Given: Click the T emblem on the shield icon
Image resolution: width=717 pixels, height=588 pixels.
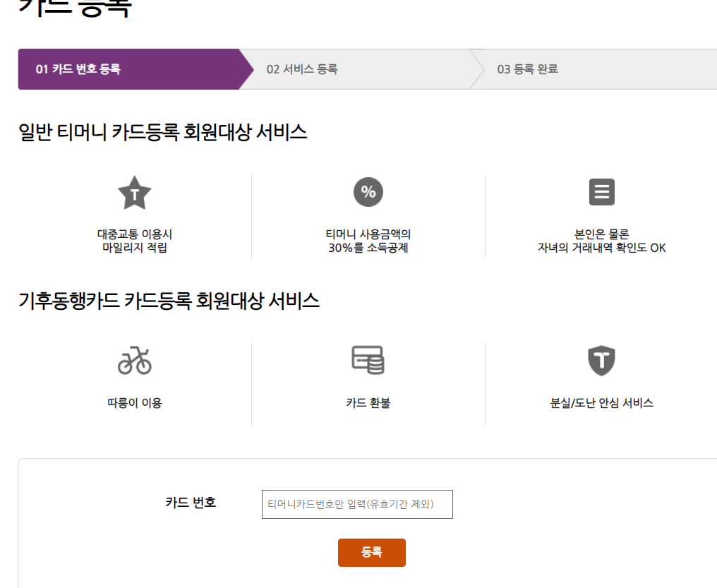Looking at the screenshot, I should [601, 361].
